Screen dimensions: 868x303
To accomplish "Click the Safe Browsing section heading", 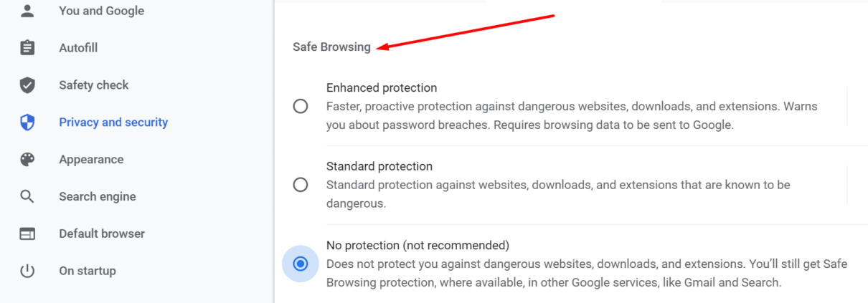I will point(331,47).
